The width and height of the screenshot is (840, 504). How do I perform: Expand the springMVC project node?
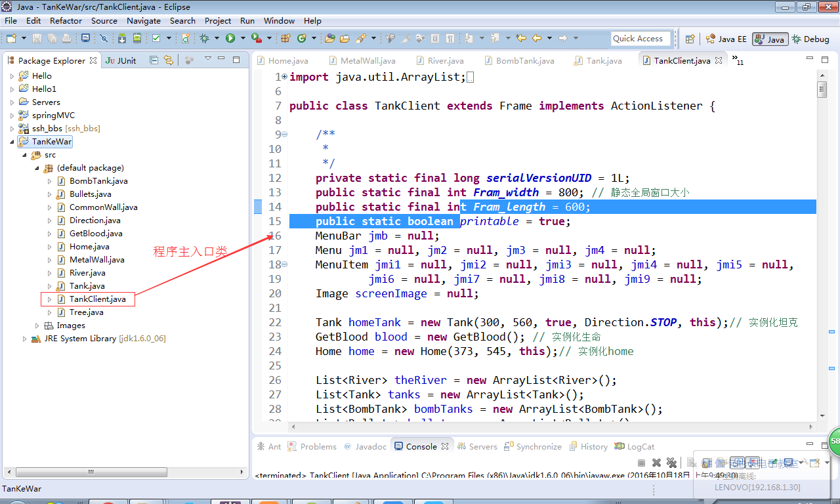pos(12,115)
